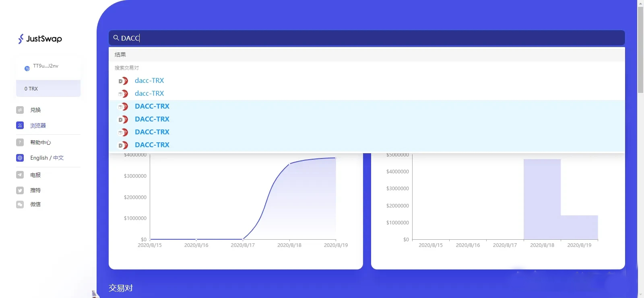Click $1000000 label on the bar chart axis
The image size is (644, 298).
pos(398,223)
